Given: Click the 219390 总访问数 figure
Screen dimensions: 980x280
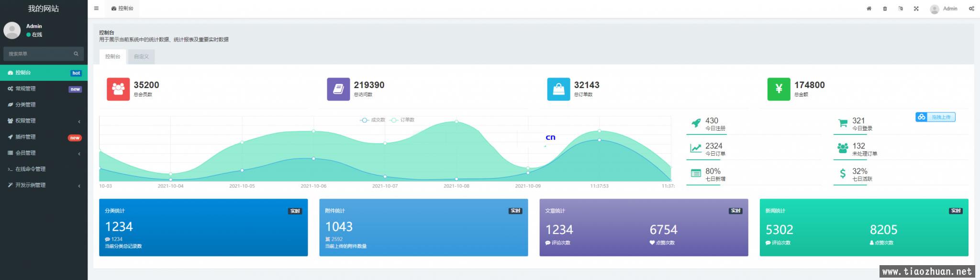Looking at the screenshot, I should (369, 85).
